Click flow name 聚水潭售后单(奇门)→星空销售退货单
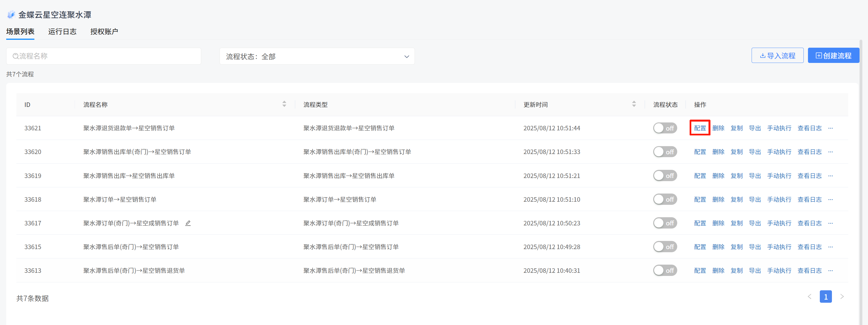The image size is (868, 325). pyautogui.click(x=134, y=271)
